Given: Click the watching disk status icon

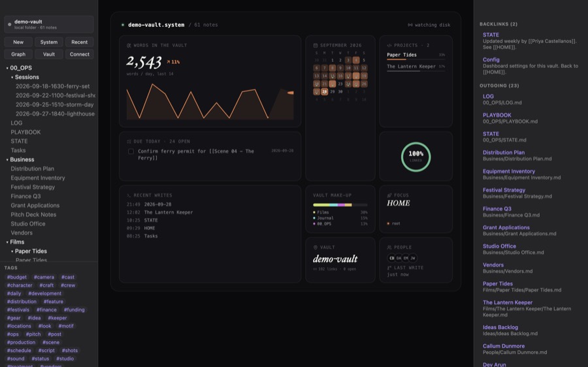Looking at the screenshot, I should point(410,25).
